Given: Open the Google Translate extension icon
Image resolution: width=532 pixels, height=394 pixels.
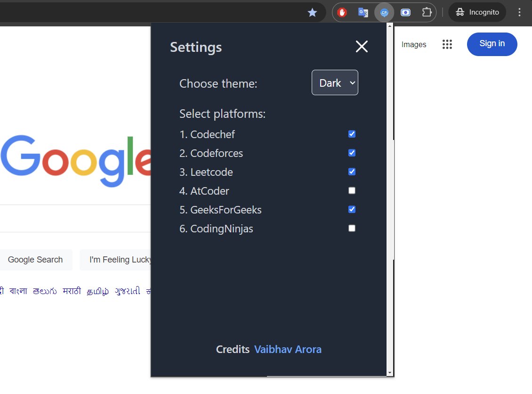Looking at the screenshot, I should pos(363,13).
